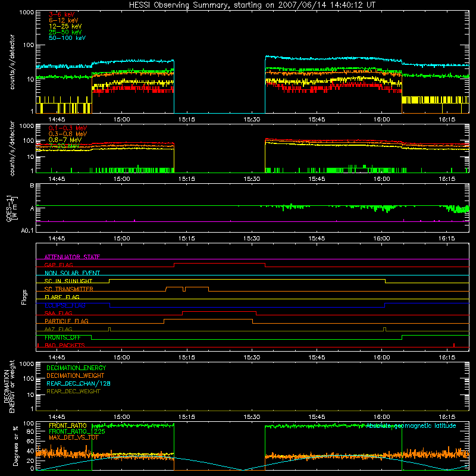
Task: Click the 12-25 keV legend label
Action: point(65,26)
